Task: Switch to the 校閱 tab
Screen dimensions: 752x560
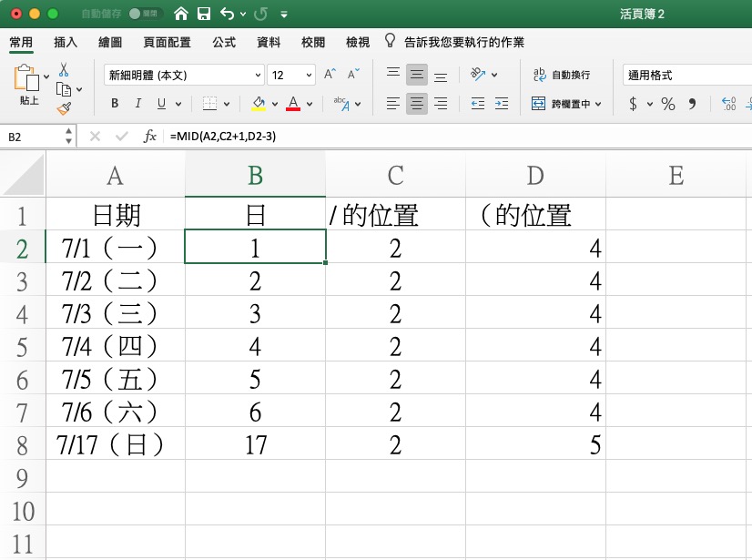Action: click(x=313, y=42)
